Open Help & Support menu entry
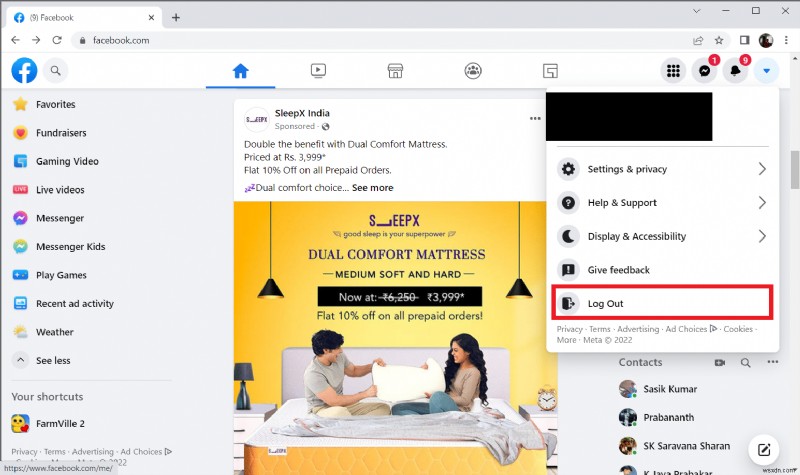This screenshot has height=475, width=800. click(662, 203)
